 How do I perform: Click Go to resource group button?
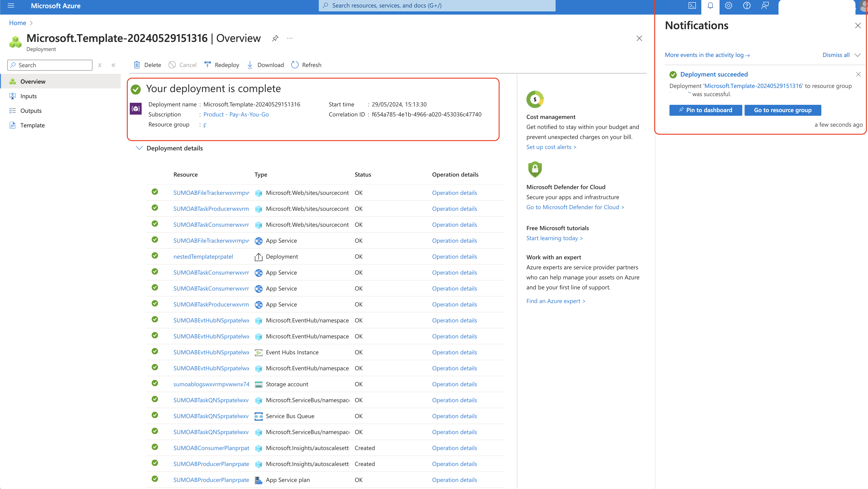pyautogui.click(x=782, y=110)
